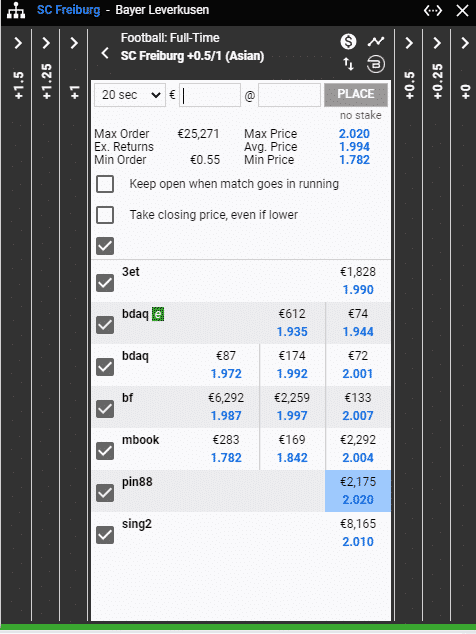Screen dimensions: 476x634
Task: Select the highlighted pin88 2.020 price cell
Action: click(x=358, y=491)
